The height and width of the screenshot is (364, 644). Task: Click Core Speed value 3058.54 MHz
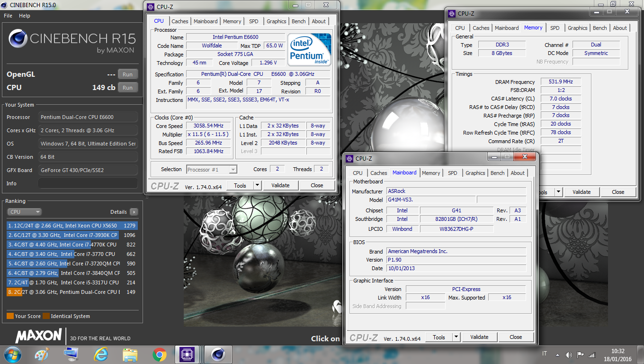(208, 126)
